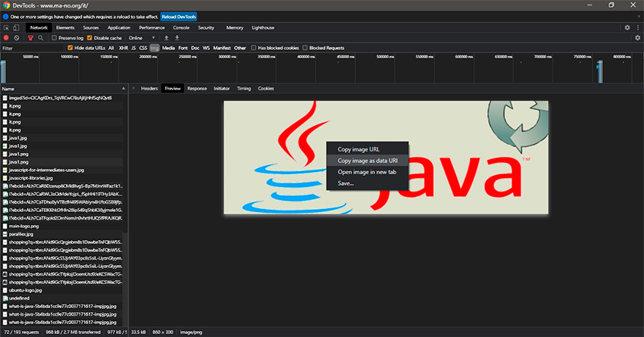Select main-logo.png request row
Image resolution: width=644 pixels, height=337 pixels.
(x=61, y=226)
